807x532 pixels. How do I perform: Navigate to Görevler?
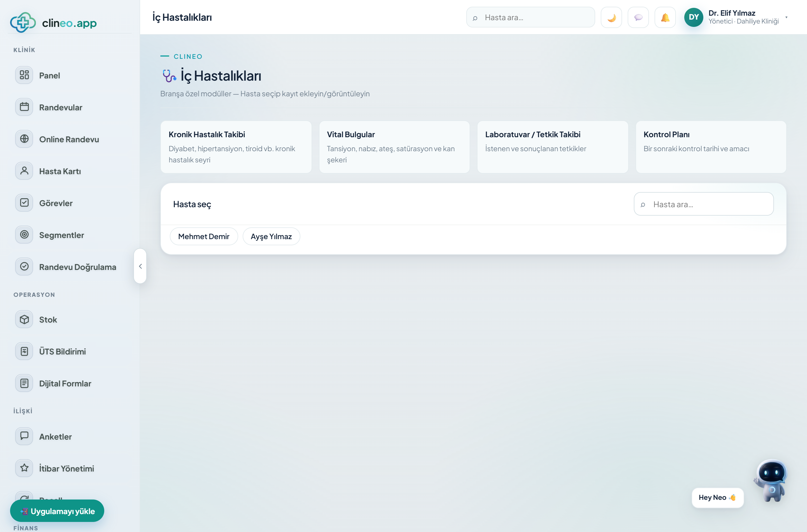56,203
